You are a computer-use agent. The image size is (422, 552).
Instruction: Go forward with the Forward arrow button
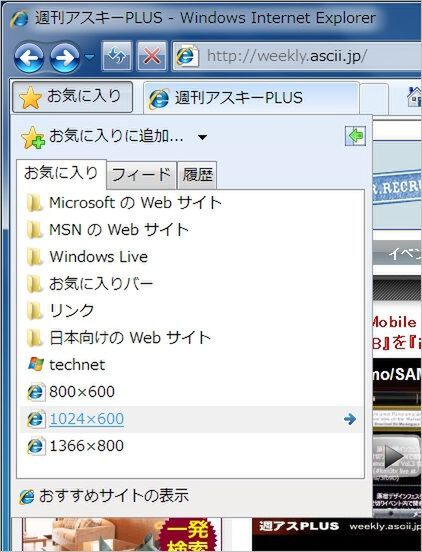tap(65, 57)
